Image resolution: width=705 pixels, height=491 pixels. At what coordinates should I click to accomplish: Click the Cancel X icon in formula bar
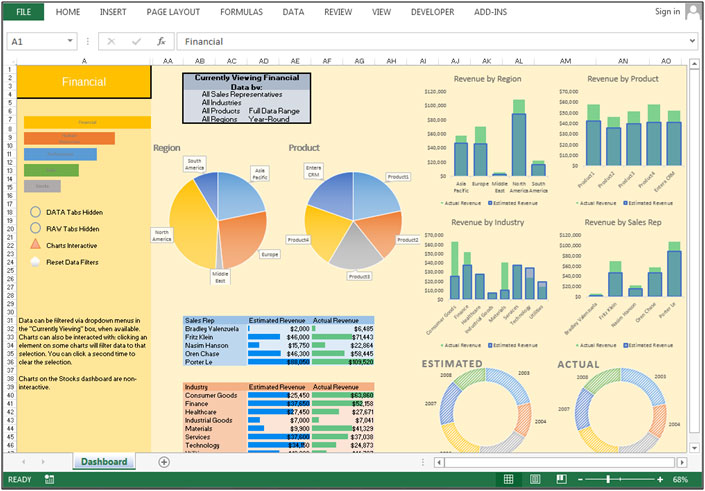112,42
